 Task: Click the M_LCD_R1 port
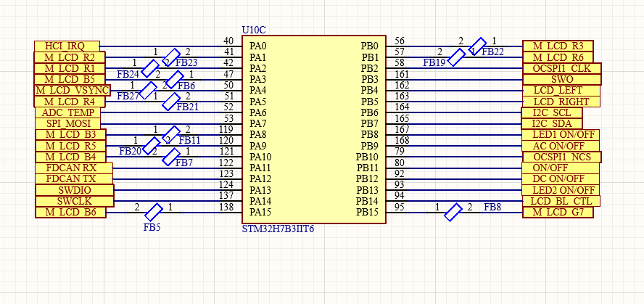70,68
